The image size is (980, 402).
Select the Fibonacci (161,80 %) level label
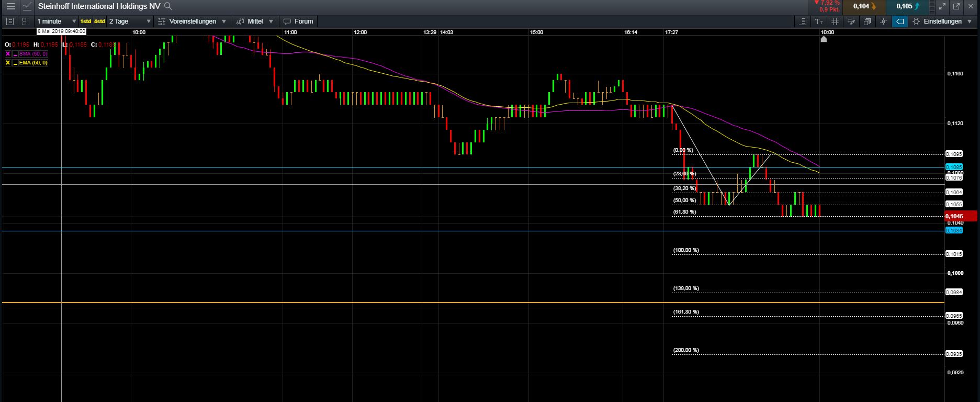point(686,312)
